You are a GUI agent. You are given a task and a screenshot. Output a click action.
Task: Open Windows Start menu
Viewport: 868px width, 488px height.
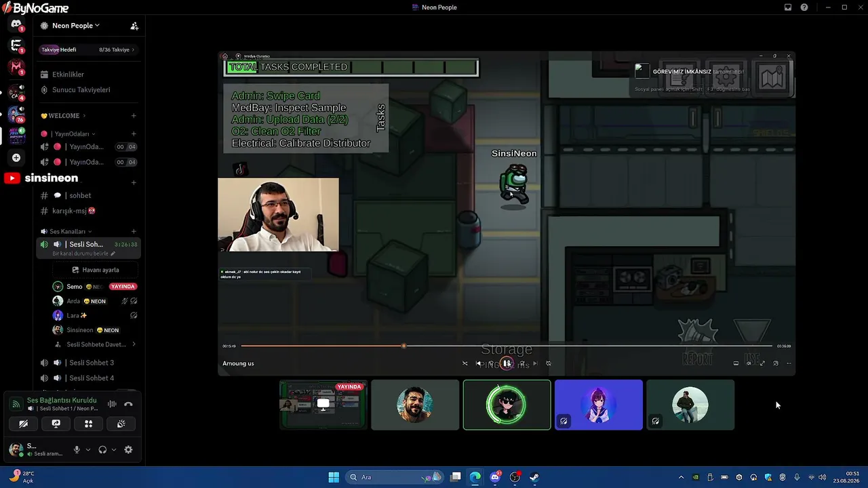click(x=334, y=477)
